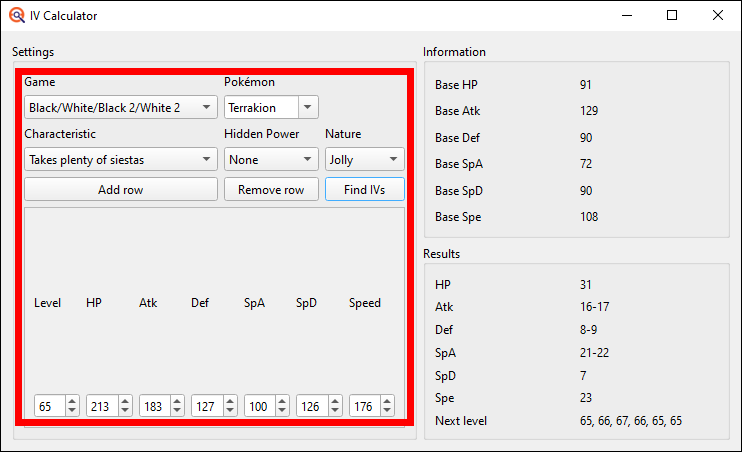
Task: Open the Hidden Power dropdown
Action: point(270,159)
